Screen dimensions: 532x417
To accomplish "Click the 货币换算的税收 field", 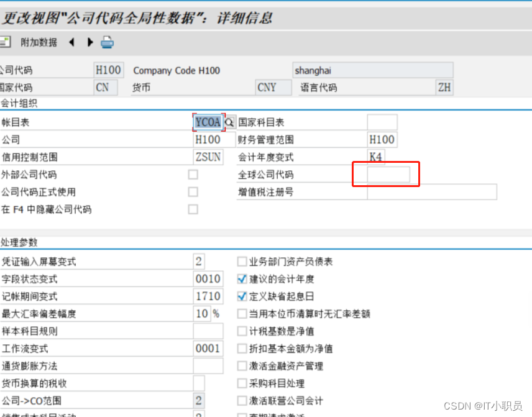I will [x=199, y=383].
